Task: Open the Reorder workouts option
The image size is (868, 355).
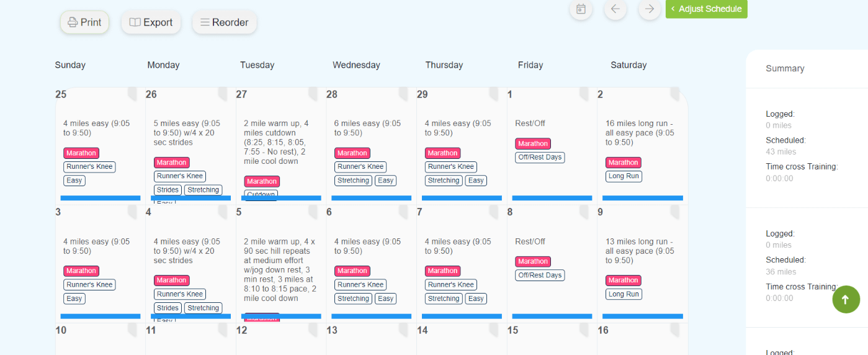Action: point(224,22)
